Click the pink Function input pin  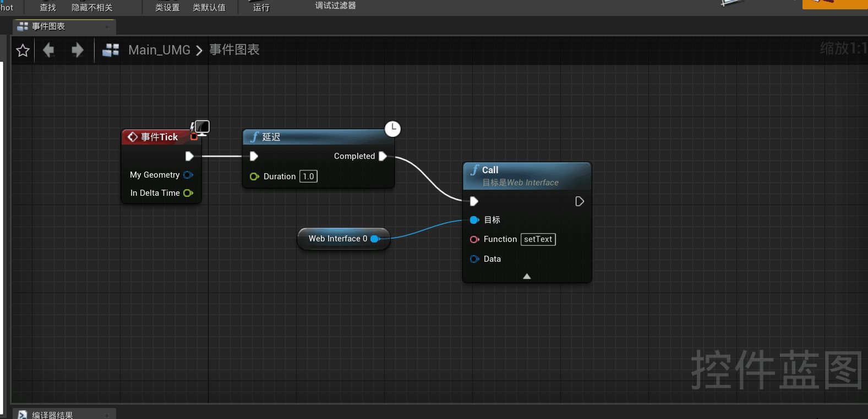(474, 239)
